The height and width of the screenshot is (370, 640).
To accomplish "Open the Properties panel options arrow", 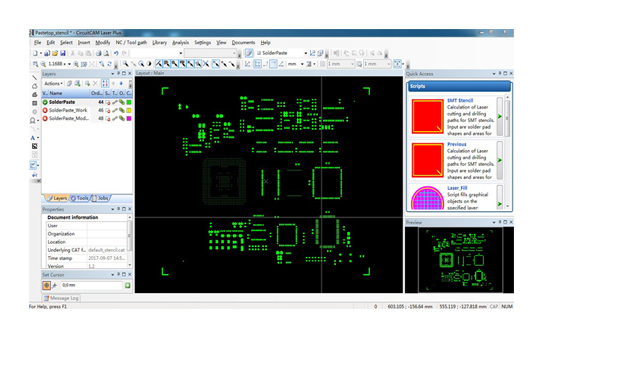I will 113,209.
